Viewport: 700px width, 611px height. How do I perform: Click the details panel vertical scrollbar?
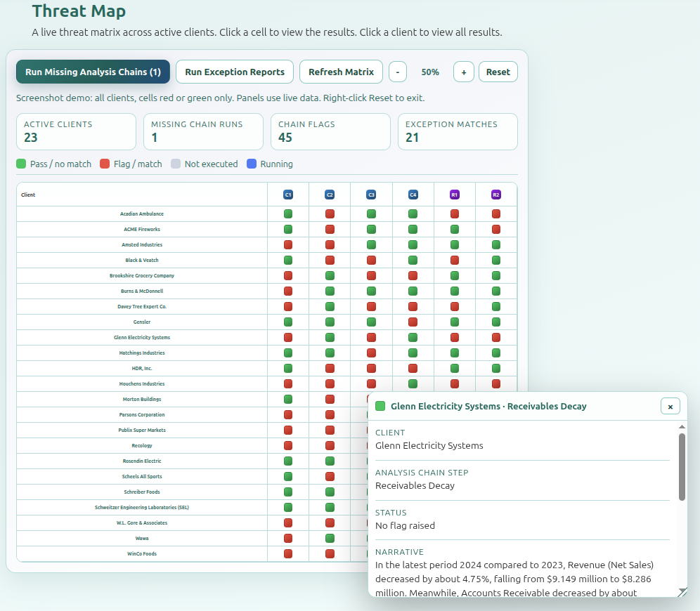(682, 467)
